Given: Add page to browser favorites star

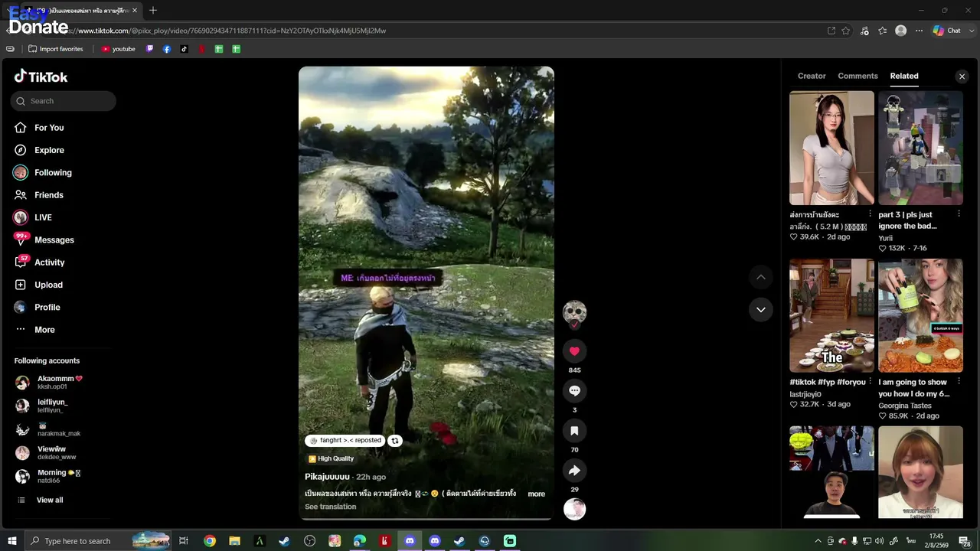Looking at the screenshot, I should 846,31.
